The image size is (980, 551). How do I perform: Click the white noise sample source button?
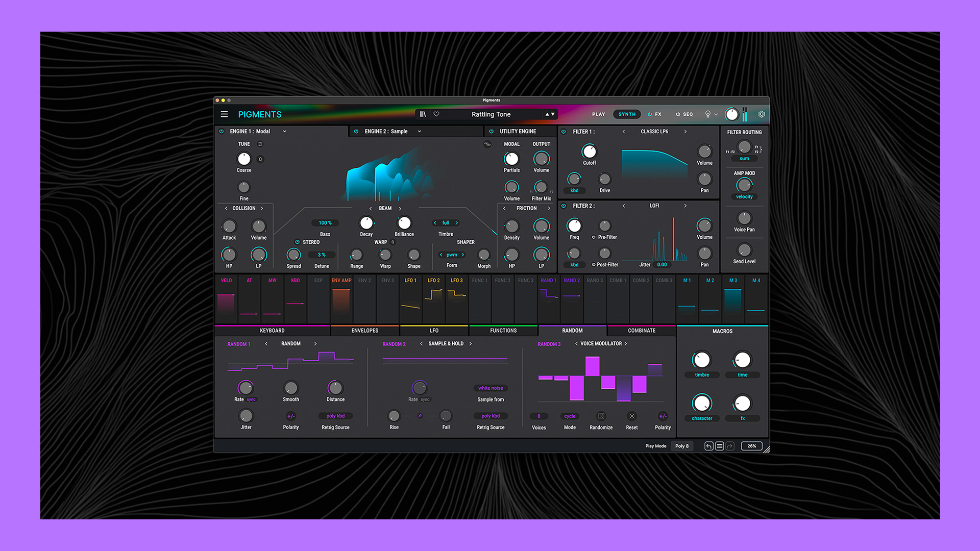490,388
